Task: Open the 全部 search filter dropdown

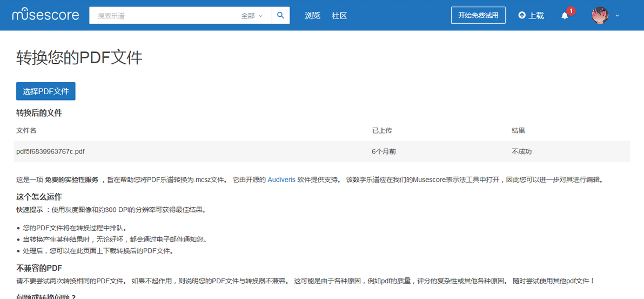Action: click(251, 16)
